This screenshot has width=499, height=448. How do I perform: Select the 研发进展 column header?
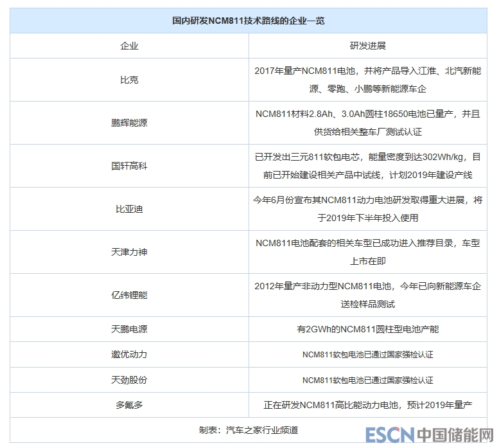click(367, 46)
